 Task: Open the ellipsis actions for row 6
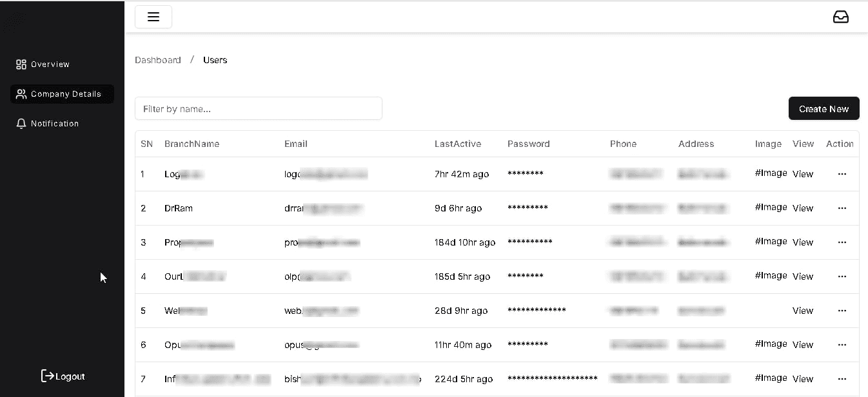842,344
